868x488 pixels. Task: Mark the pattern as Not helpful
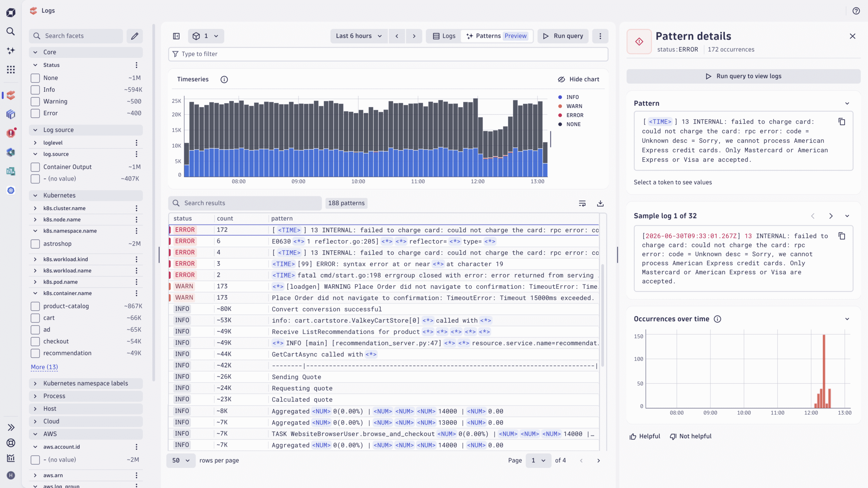tap(690, 436)
